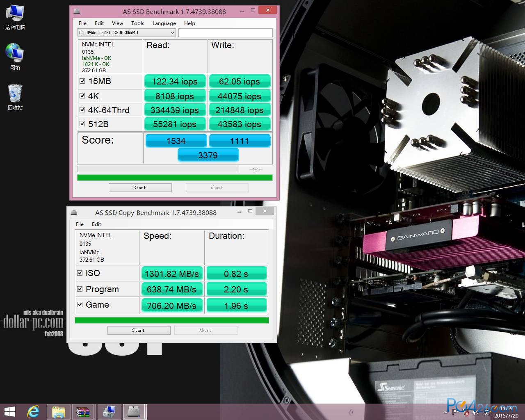Image resolution: width=525 pixels, height=420 pixels.
Task: Open the 回收站 recycle bin icon
Action: pyautogui.click(x=15, y=97)
